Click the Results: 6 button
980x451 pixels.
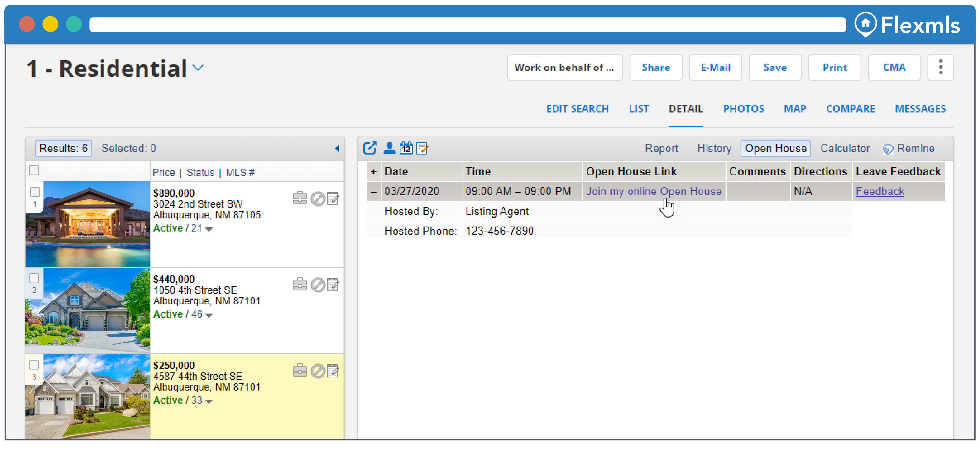coord(64,148)
